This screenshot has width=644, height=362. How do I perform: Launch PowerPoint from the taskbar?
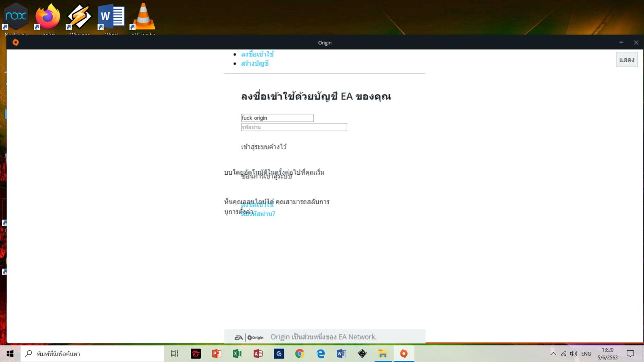tap(217, 354)
